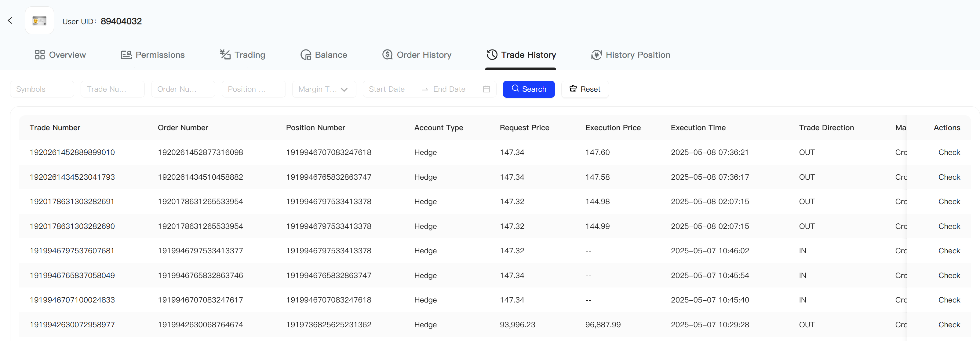Click the Overview grid icon
980x341 pixels.
tap(40, 55)
